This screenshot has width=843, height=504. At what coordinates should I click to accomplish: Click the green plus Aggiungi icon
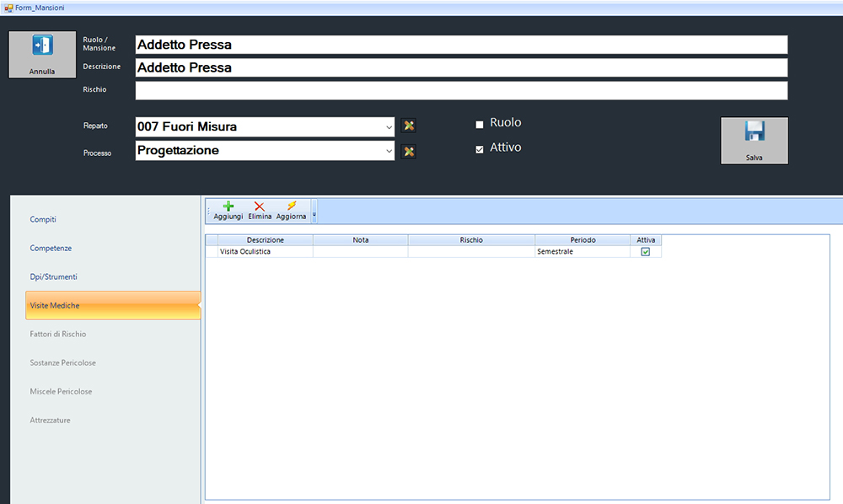(228, 206)
